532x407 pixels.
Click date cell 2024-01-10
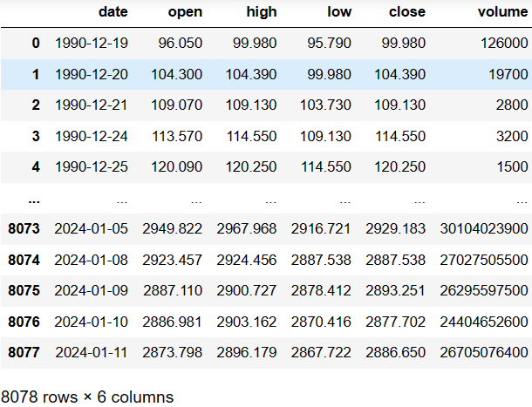click(91, 322)
